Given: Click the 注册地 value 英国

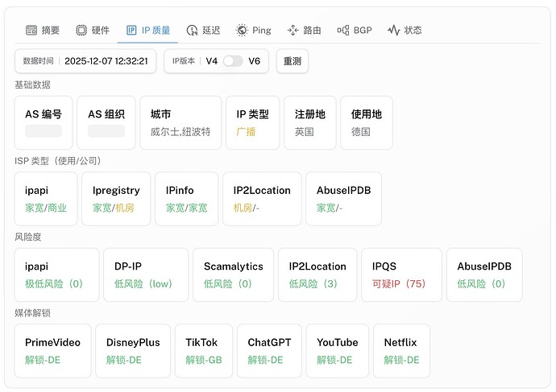Looking at the screenshot, I should [x=305, y=132].
